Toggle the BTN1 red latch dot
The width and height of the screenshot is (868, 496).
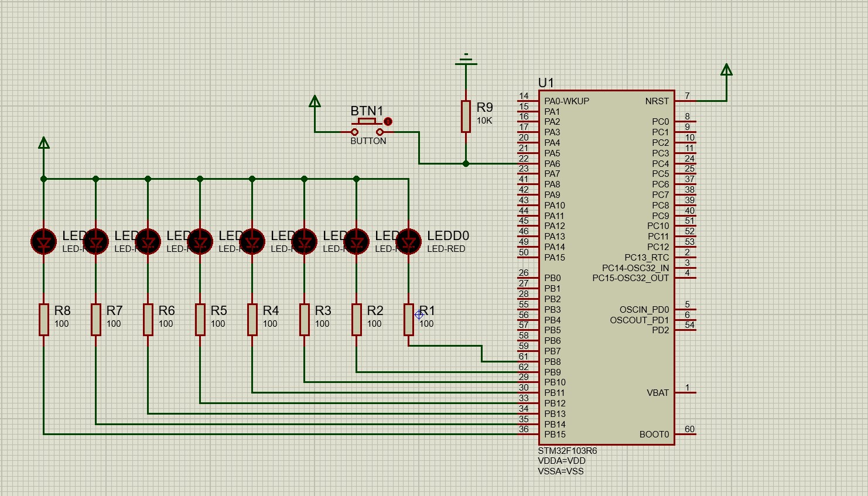[x=388, y=122]
